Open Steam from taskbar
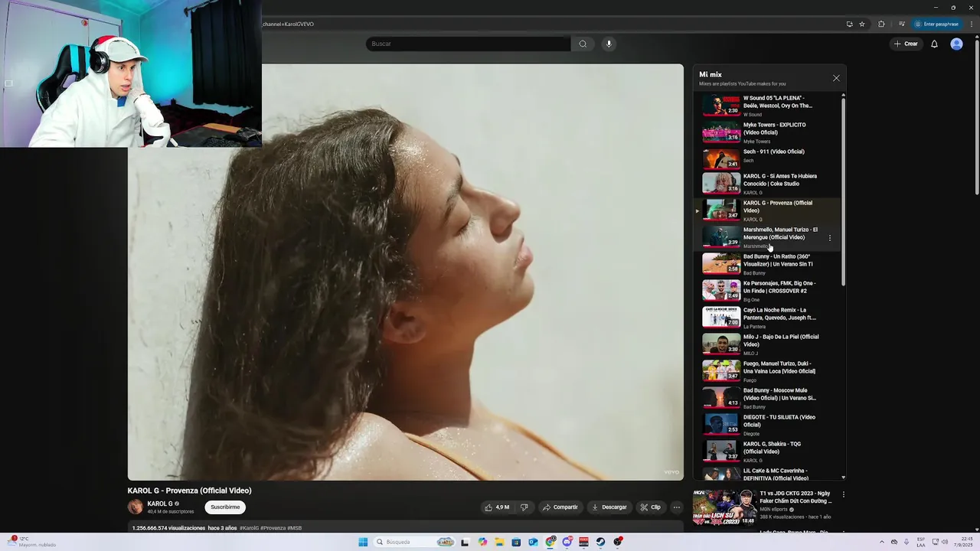Viewport: 980px width, 551px height. [x=600, y=542]
